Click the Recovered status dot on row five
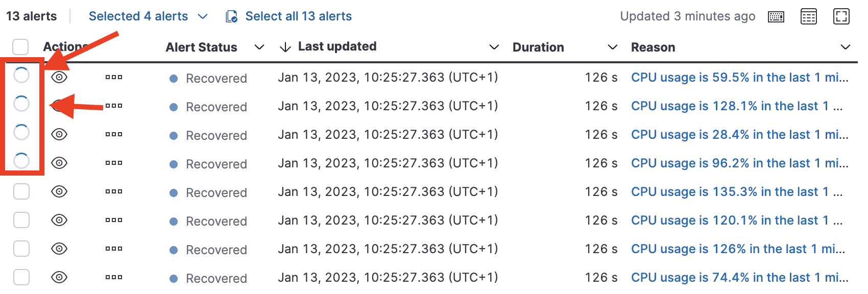 tap(174, 192)
